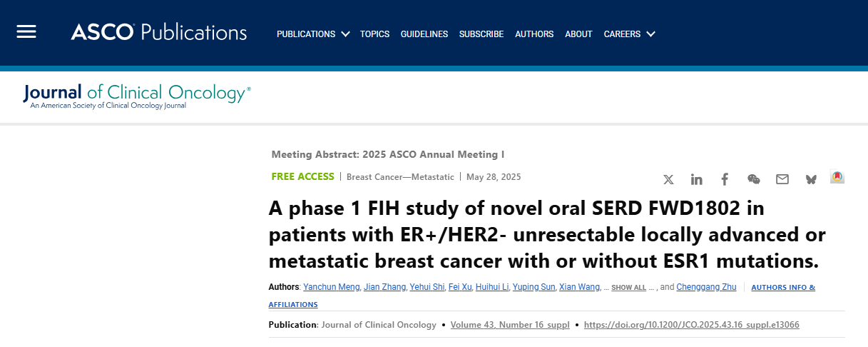
Task: Open the Topics menu item
Action: [374, 34]
